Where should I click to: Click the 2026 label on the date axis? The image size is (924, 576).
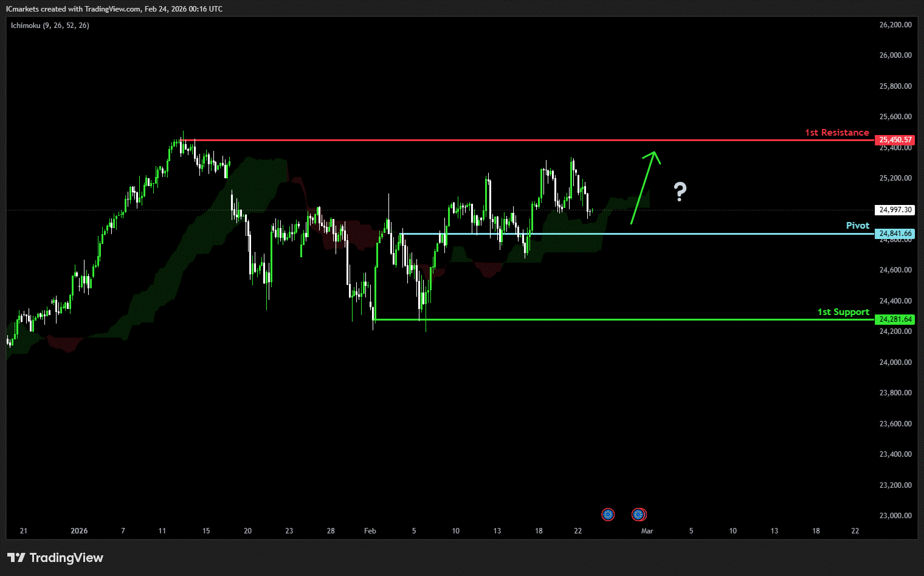[79, 531]
